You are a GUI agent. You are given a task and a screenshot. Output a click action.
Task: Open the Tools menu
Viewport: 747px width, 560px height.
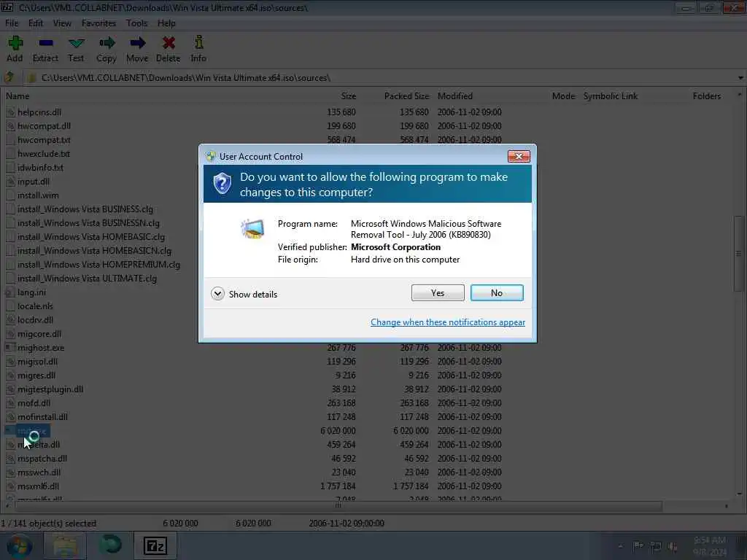[136, 23]
